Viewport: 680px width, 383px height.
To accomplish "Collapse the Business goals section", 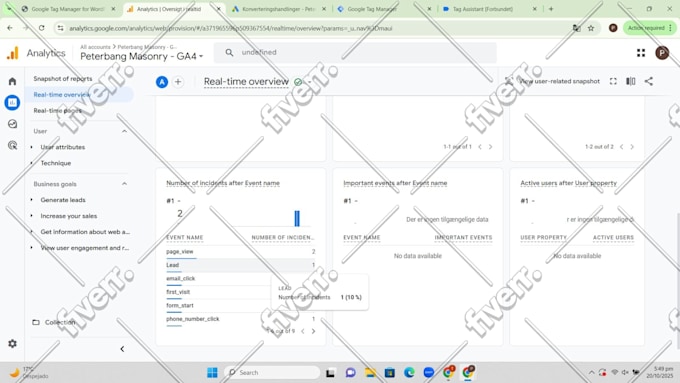I will (124, 184).
